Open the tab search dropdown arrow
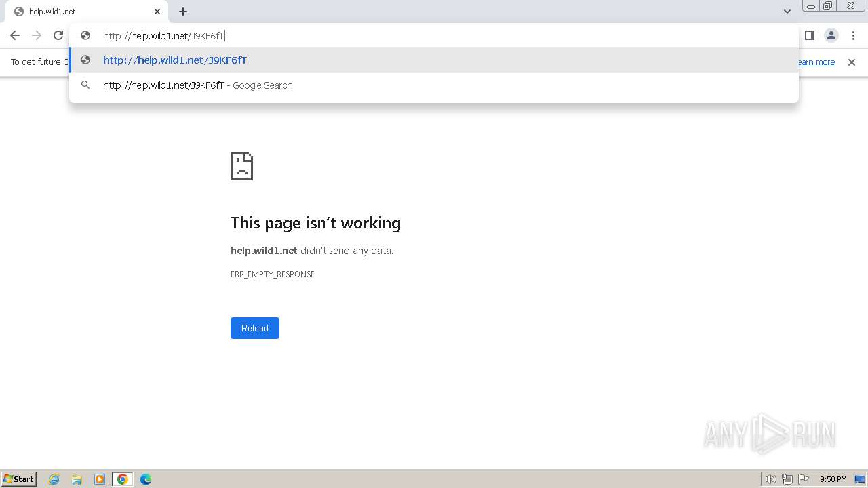This screenshot has width=868, height=488. [787, 12]
